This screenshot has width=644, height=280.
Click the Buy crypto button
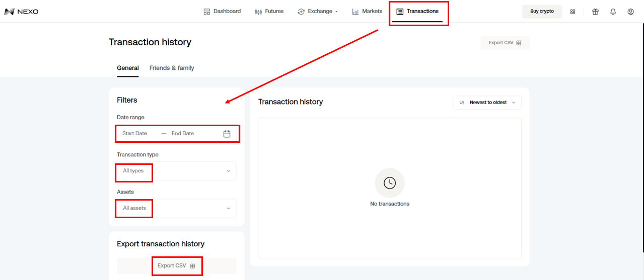542,12
